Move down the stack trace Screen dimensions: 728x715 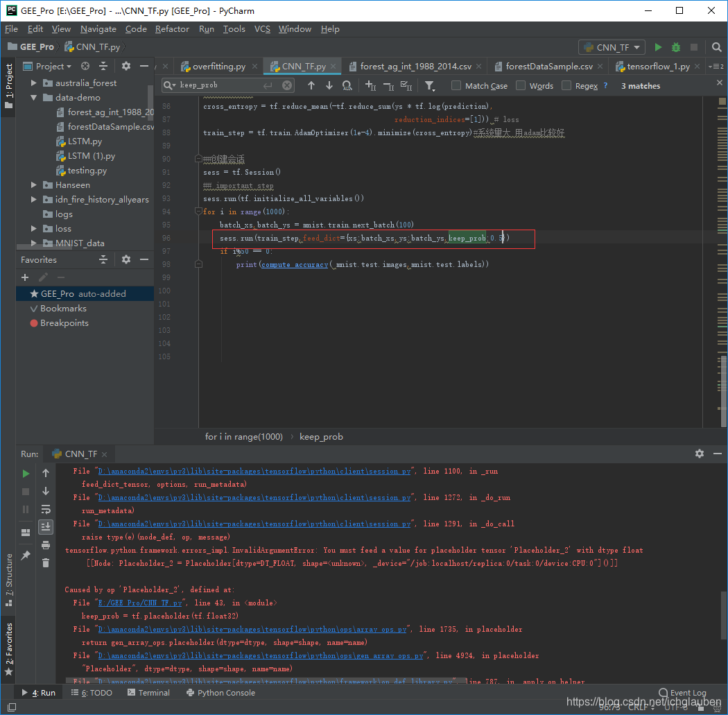[x=46, y=491]
